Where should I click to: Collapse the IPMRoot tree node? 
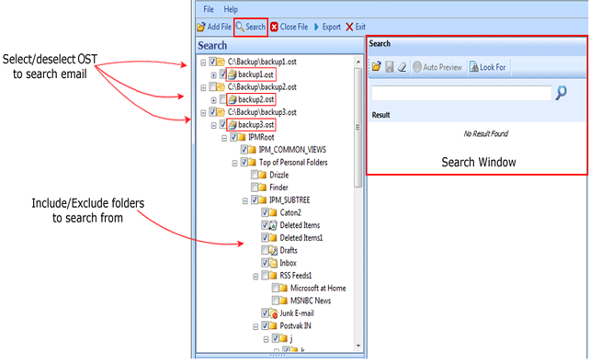224,138
